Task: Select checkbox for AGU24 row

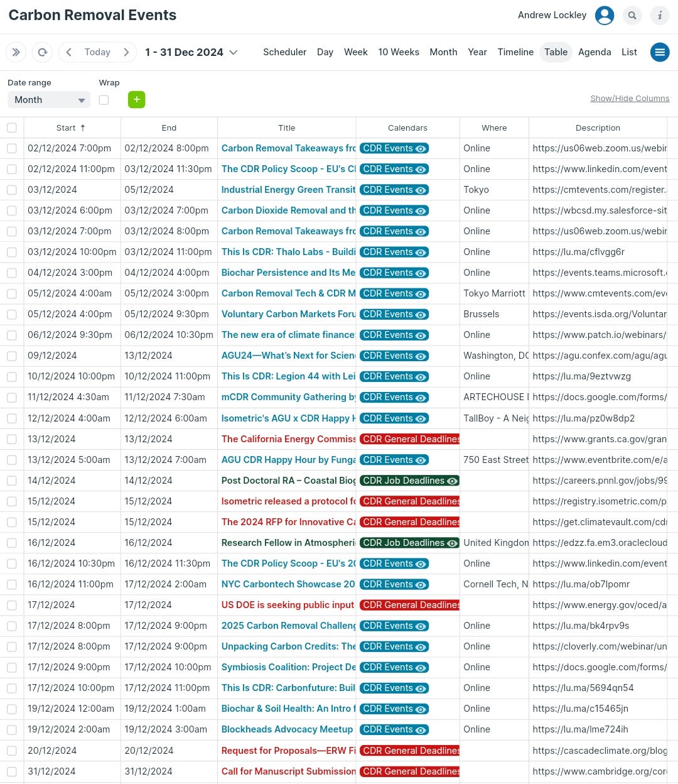Action: click(12, 356)
